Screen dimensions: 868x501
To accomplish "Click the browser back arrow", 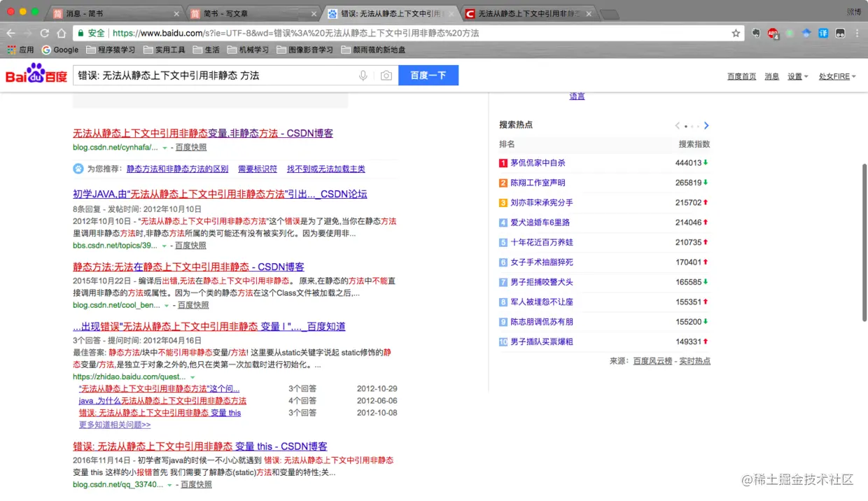I will point(10,33).
